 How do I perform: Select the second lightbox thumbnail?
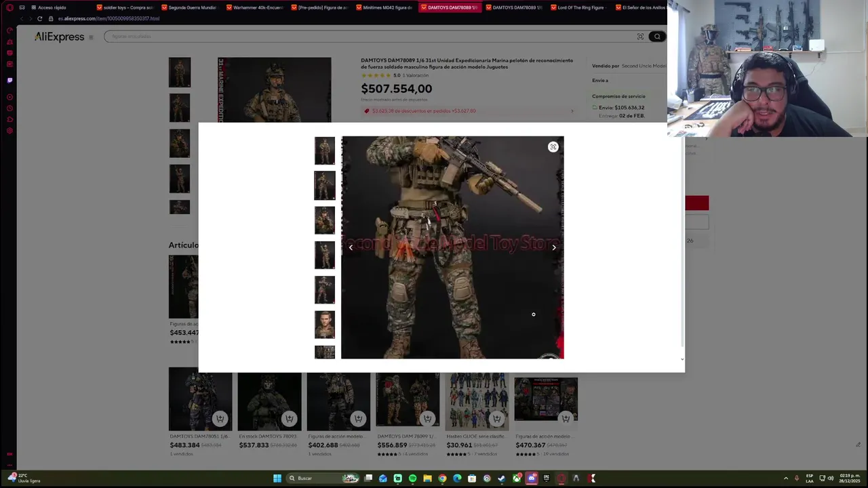(325, 185)
